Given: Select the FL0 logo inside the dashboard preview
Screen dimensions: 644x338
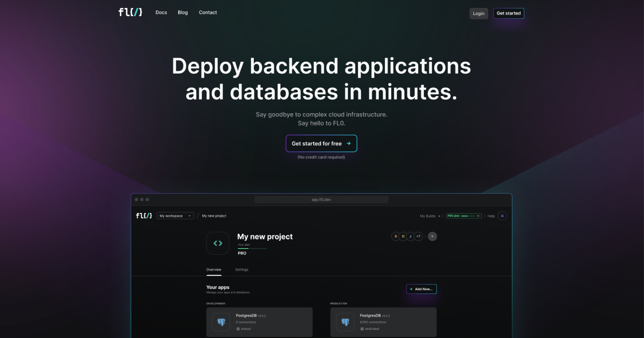Looking at the screenshot, I should pos(143,216).
